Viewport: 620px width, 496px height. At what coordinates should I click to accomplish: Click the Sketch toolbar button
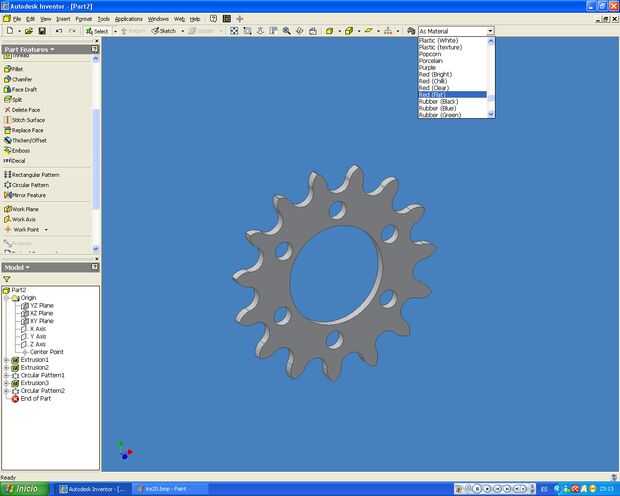click(x=164, y=31)
